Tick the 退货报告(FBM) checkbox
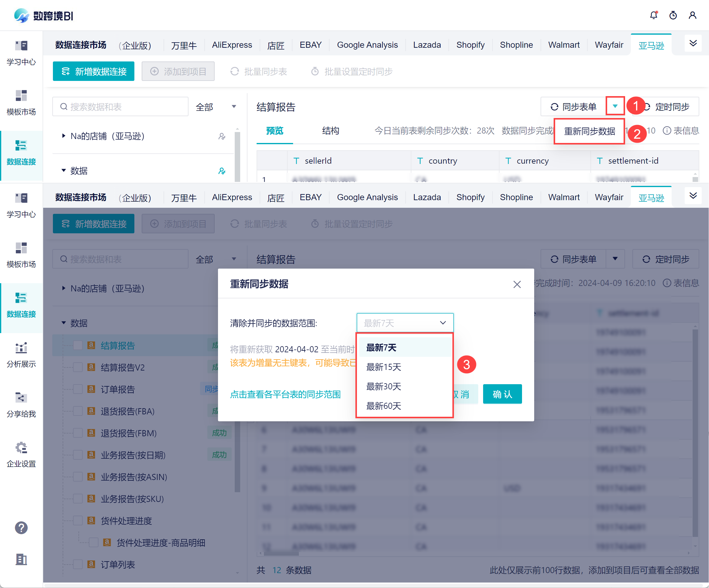This screenshot has height=588, width=709. [x=78, y=433]
